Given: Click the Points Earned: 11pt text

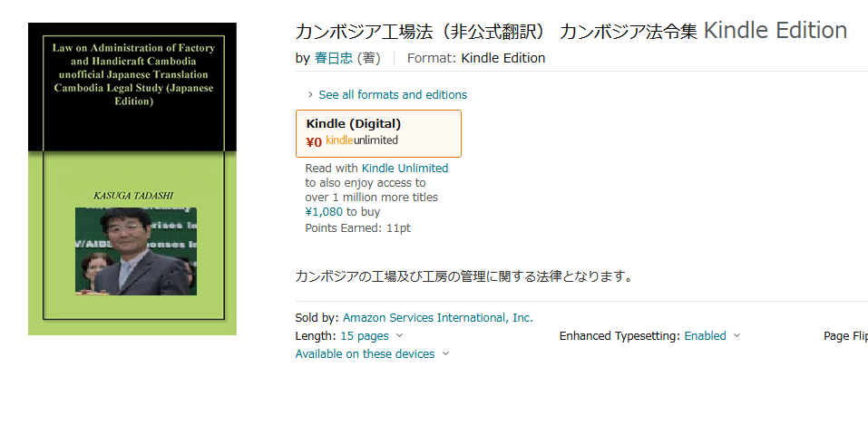Looking at the screenshot, I should click(x=357, y=227).
